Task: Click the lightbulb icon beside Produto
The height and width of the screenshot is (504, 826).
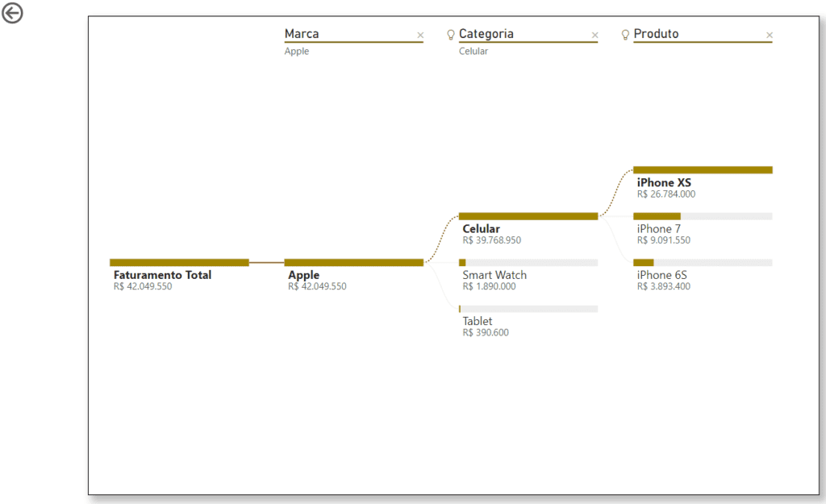Action: coord(625,35)
